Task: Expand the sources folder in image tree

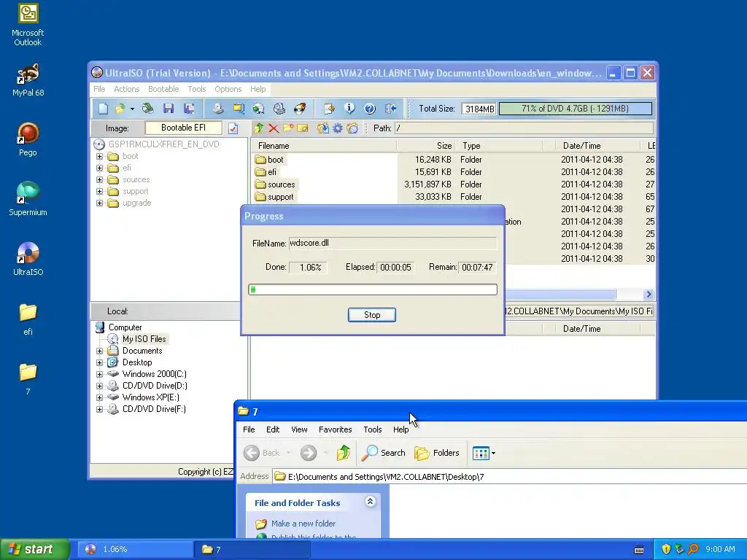Action: 99,179
